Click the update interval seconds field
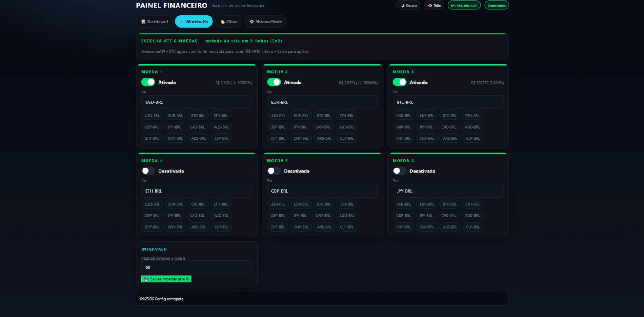This screenshot has width=644, height=317. 197,267
